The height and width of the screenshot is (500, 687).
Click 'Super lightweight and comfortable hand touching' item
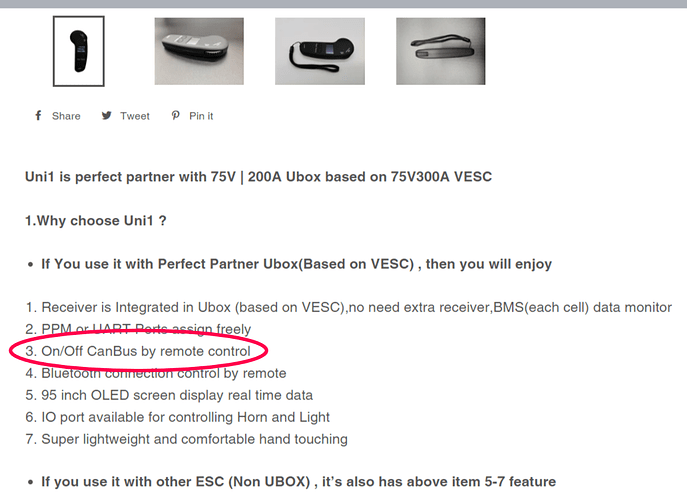coord(187,439)
